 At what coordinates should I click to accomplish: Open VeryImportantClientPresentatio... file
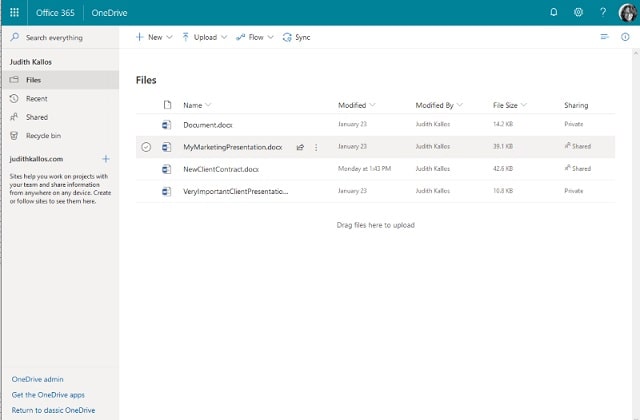point(236,191)
